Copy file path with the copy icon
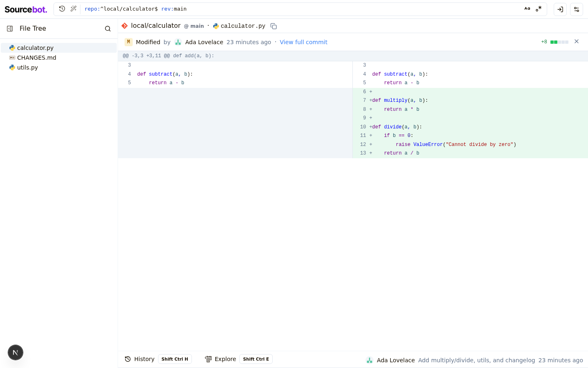588x368 pixels. coord(274,26)
